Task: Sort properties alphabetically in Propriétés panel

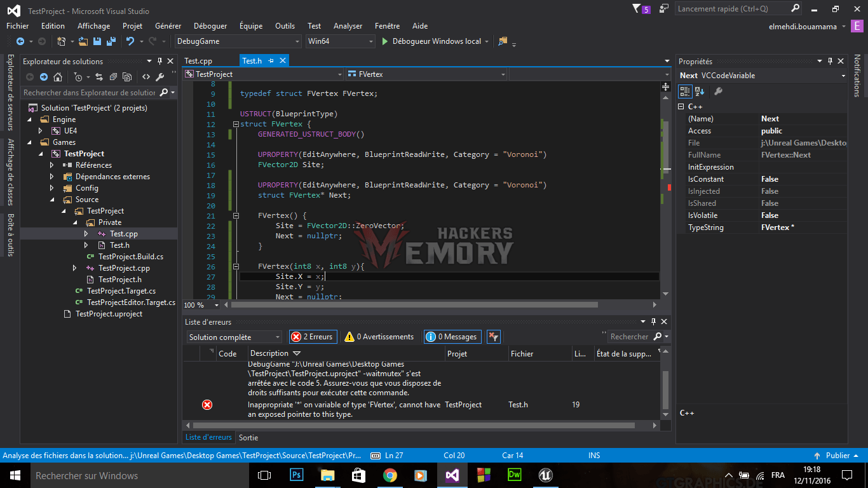Action: tap(699, 91)
